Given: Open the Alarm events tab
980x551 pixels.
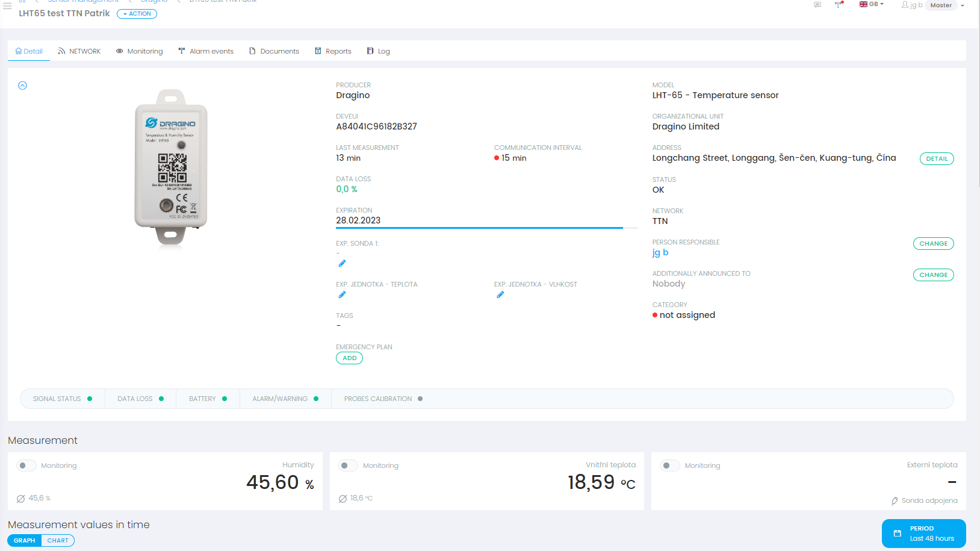Looking at the screenshot, I should click(x=206, y=51).
